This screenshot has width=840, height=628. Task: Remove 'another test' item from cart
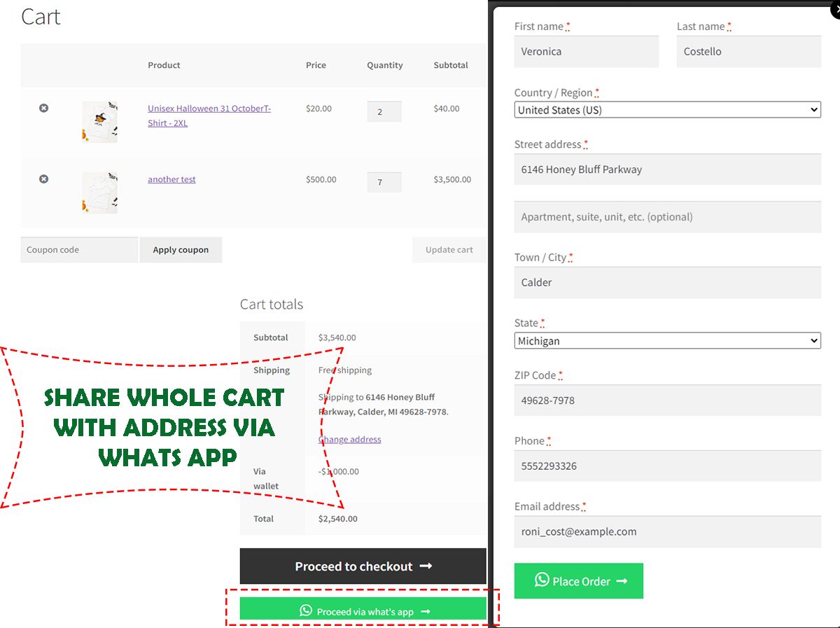[43, 179]
